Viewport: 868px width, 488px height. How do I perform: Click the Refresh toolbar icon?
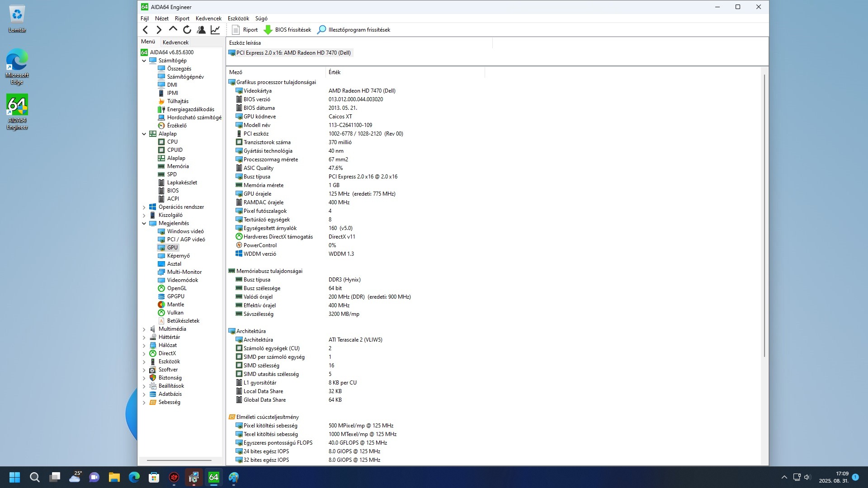point(187,30)
